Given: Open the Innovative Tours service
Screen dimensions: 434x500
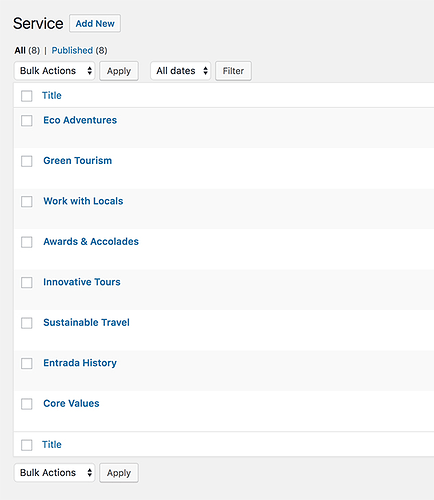Looking at the screenshot, I should [x=82, y=282].
